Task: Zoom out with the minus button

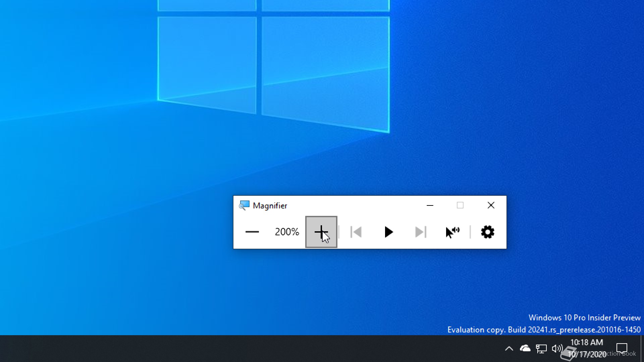Action: pos(252,232)
